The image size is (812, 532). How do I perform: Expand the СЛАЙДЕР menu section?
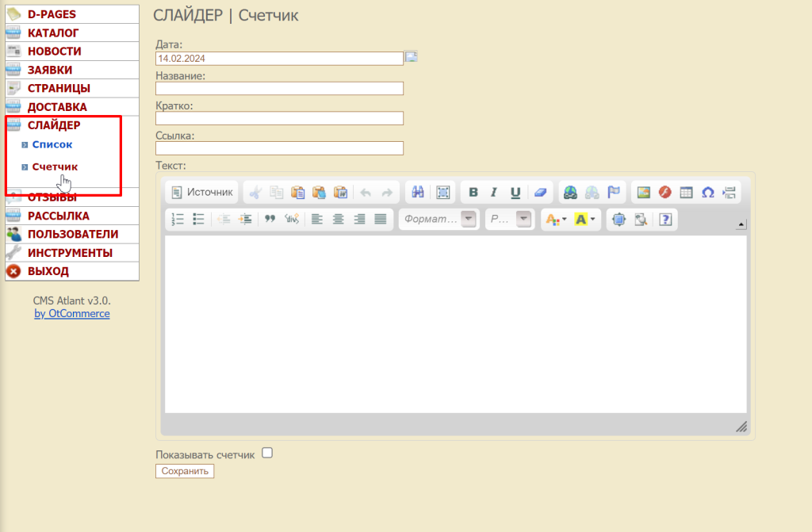54,125
